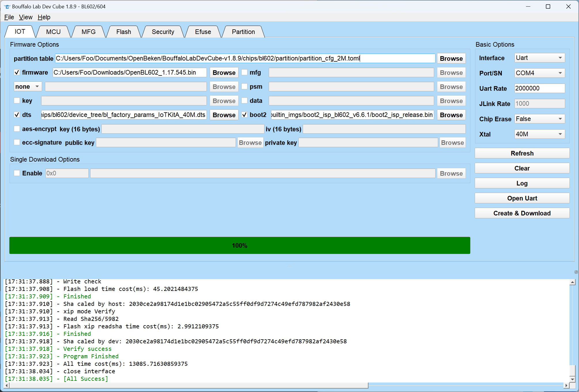
Task: Click the 'Read Sha256/5982' log line
Action: (62, 319)
